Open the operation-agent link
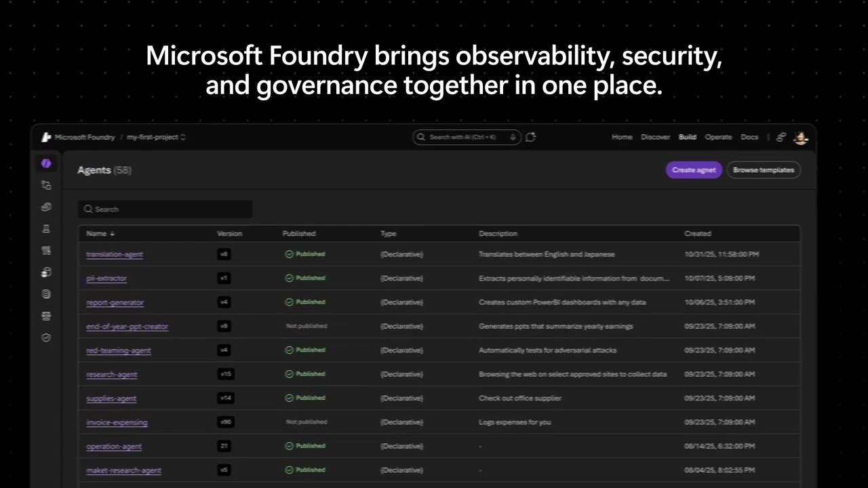Image resolution: width=868 pixels, height=488 pixels. click(114, 446)
